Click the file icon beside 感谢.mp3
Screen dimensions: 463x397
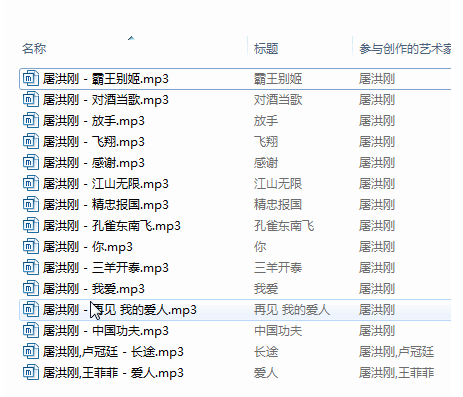[31, 163]
